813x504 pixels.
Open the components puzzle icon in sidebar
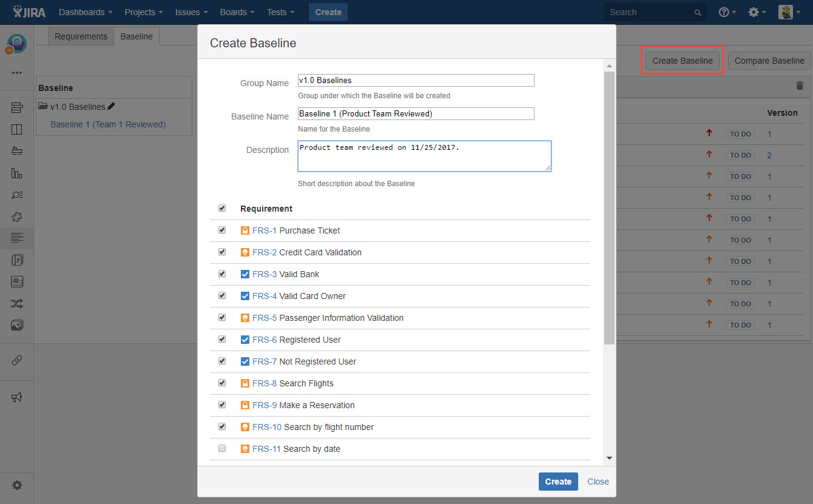click(16, 217)
